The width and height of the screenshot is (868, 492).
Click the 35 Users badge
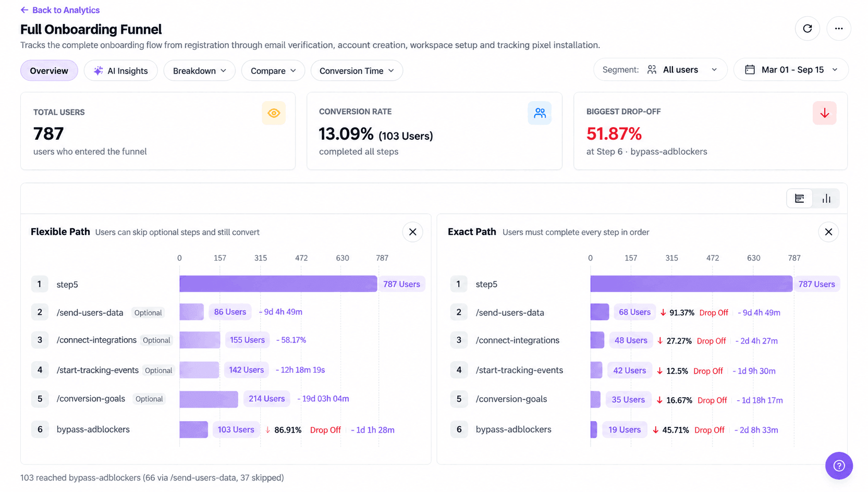pyautogui.click(x=628, y=400)
